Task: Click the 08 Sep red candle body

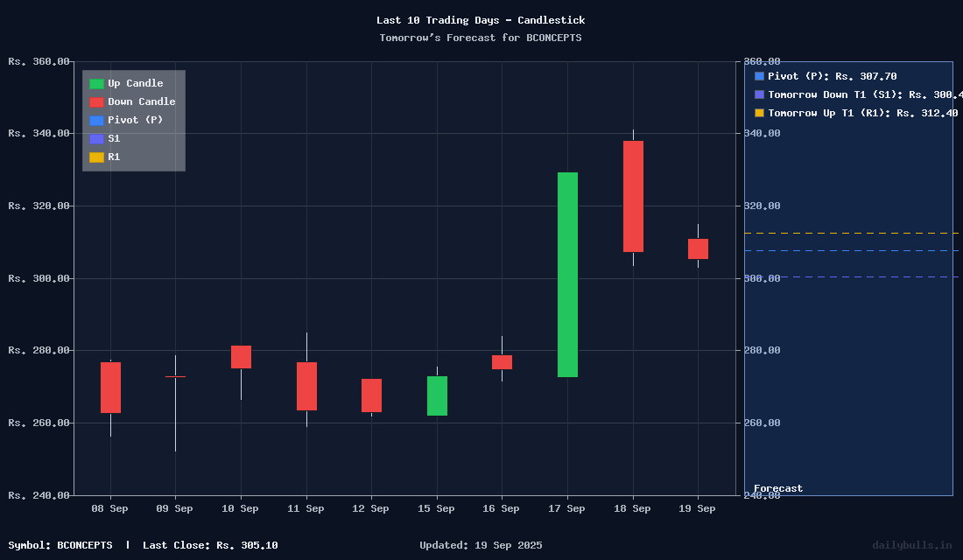Action: tap(110, 388)
